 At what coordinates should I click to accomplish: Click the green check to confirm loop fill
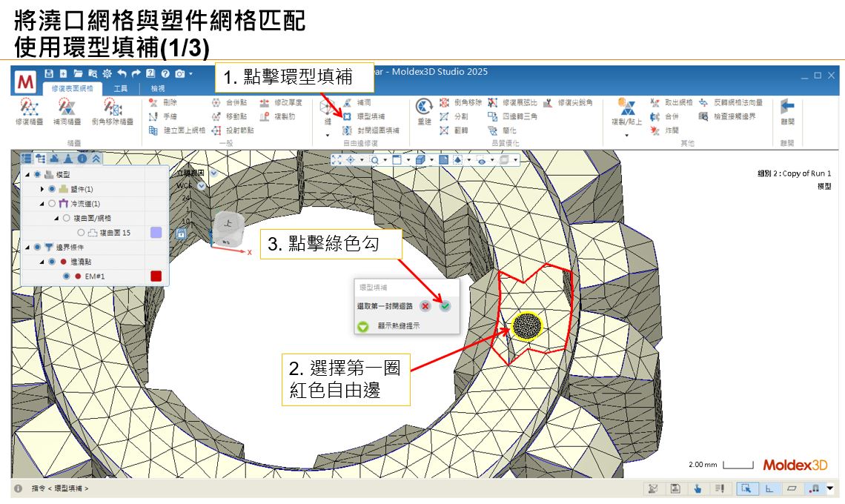445,305
